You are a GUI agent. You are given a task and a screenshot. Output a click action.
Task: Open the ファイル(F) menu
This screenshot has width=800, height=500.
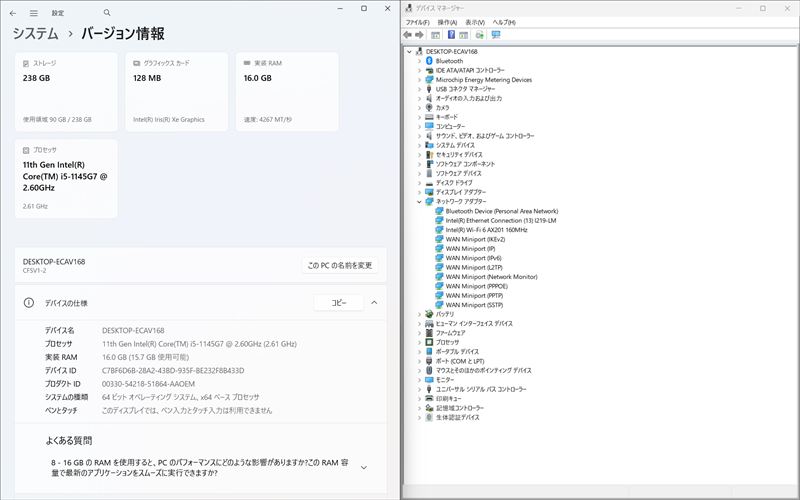pyautogui.click(x=417, y=22)
